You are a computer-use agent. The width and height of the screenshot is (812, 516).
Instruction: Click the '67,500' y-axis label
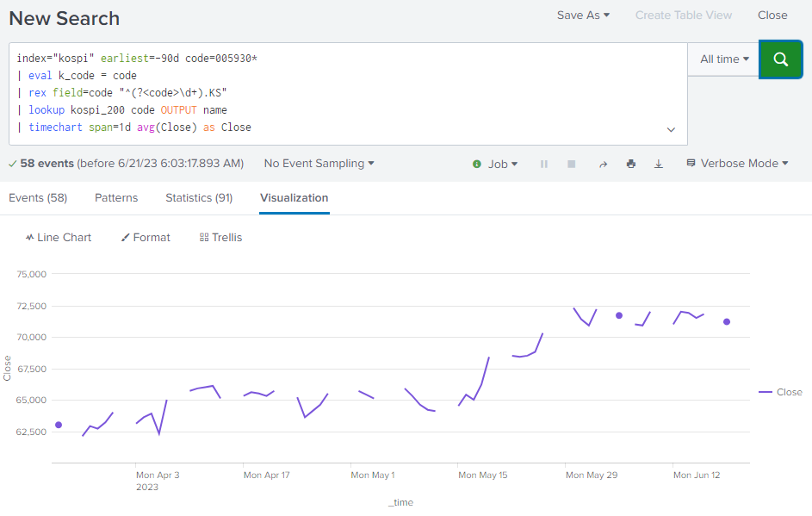[31, 369]
